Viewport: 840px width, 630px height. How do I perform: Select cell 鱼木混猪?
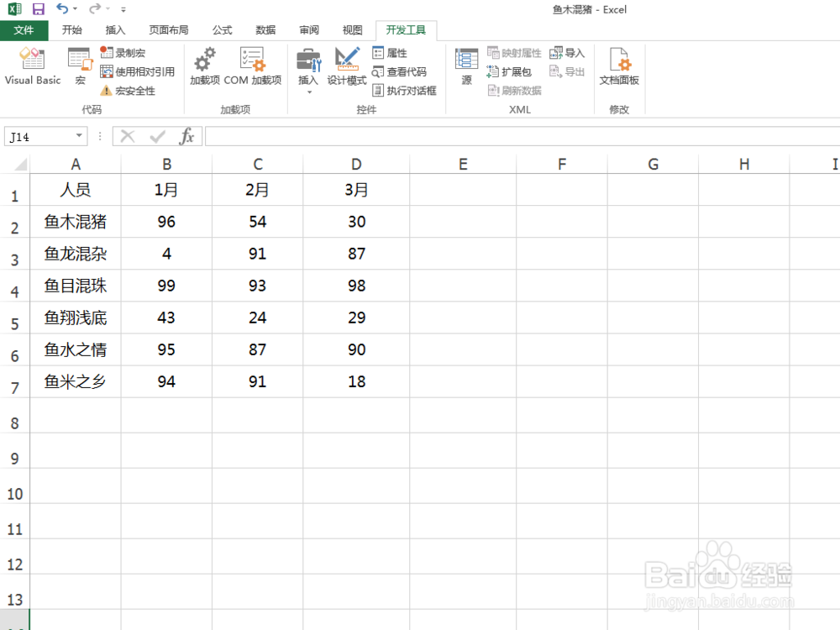[x=76, y=222]
